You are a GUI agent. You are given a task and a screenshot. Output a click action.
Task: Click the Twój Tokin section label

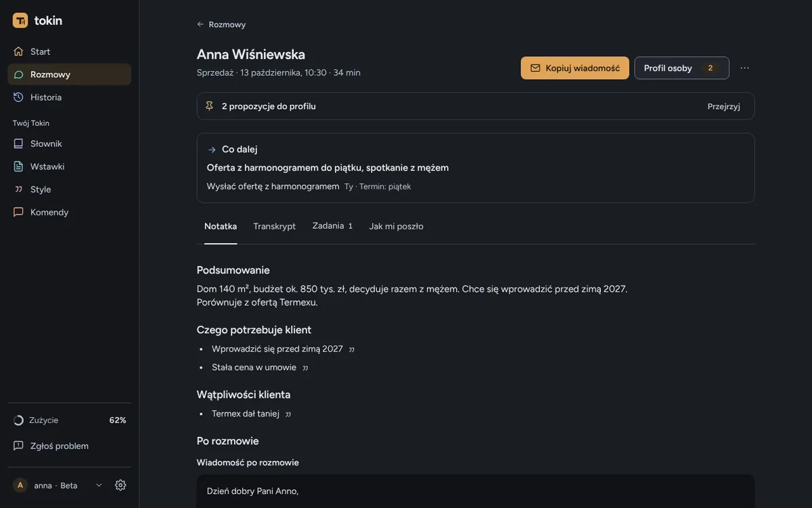coord(30,123)
